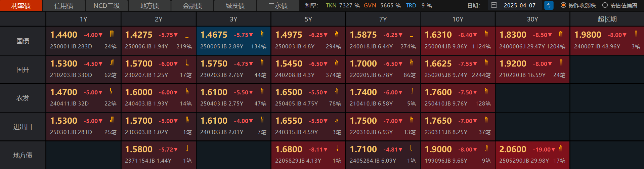Click yield value 1.7650
Viewport: 644px width, 169px height.
(438, 121)
